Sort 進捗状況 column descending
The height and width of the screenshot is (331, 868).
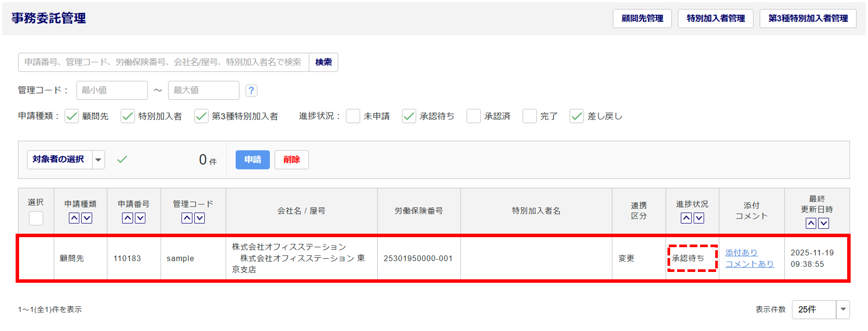[699, 218]
